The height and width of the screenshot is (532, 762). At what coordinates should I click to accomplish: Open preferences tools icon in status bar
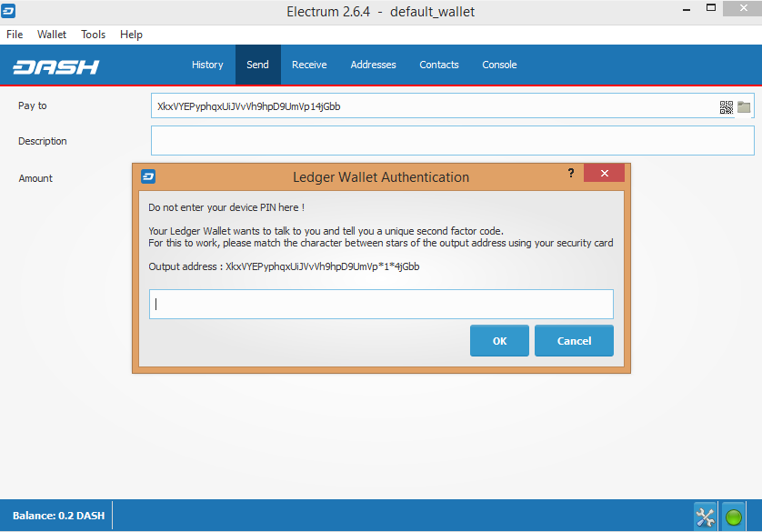coord(705,517)
